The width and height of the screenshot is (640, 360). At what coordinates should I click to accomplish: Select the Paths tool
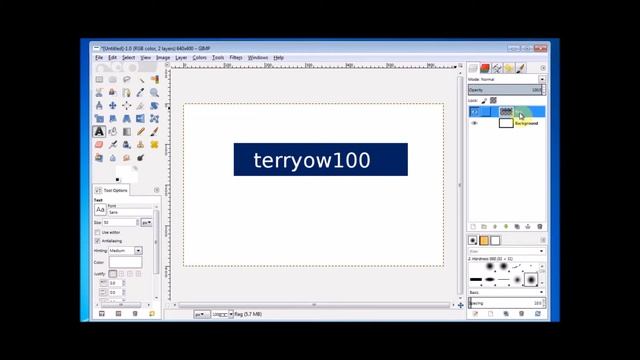127,93
